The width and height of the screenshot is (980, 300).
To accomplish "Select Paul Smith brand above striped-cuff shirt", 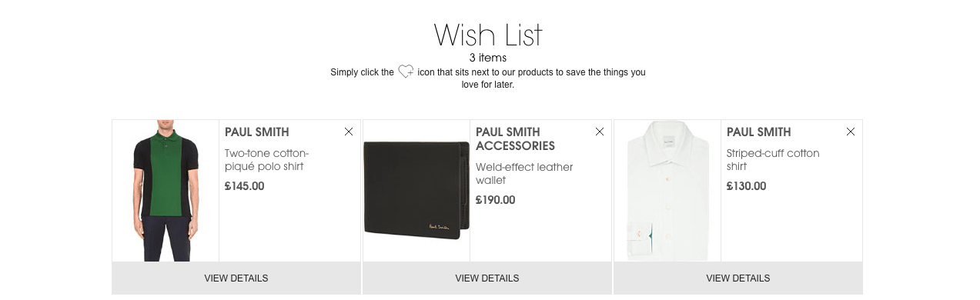I will pos(759,132).
